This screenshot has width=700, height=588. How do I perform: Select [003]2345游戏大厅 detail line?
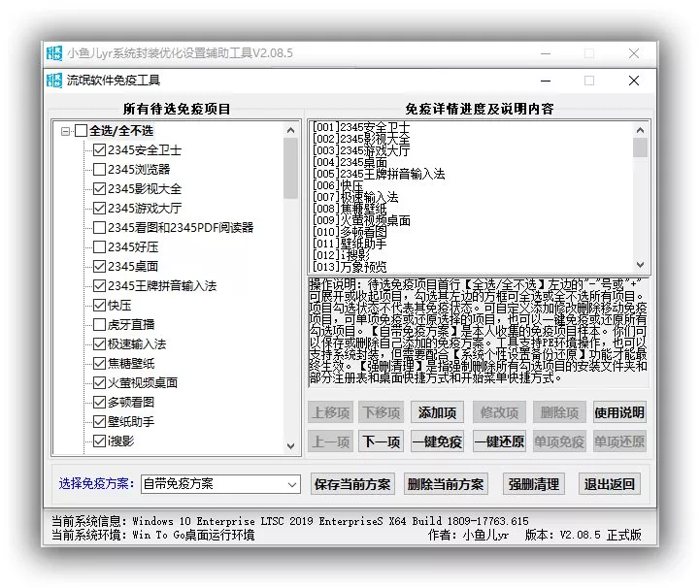(x=361, y=150)
